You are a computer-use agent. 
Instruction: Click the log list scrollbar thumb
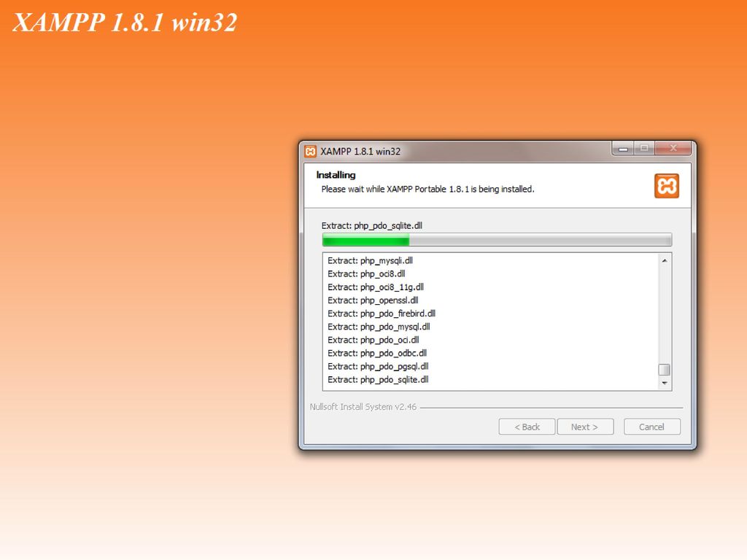point(664,370)
